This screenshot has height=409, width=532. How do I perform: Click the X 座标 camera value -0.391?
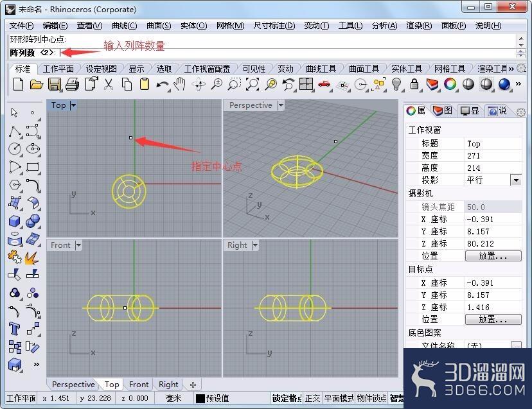click(x=493, y=220)
